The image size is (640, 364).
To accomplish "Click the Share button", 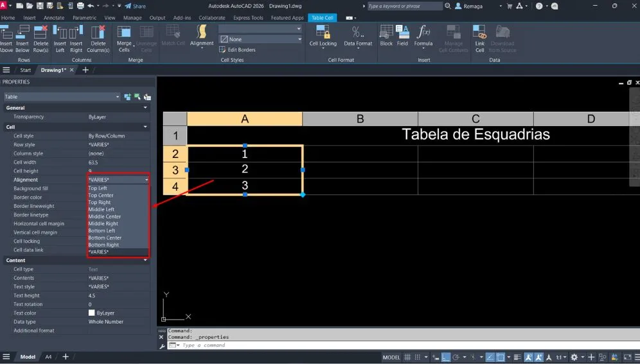I will click(136, 6).
